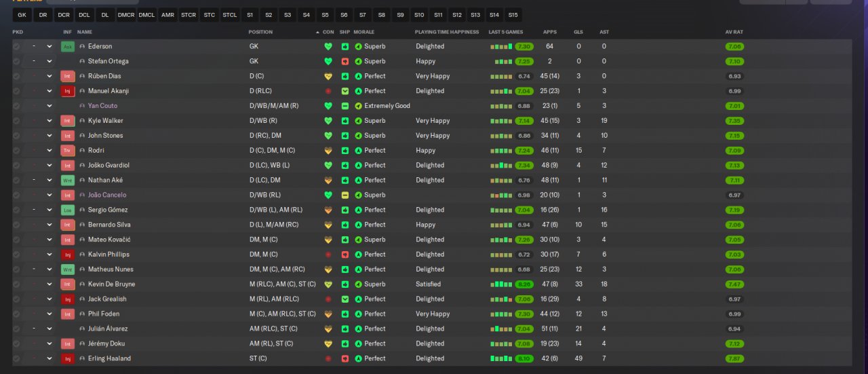Toggle the picked checkmark for Rodri
Screen dimensions: 868x374
click(x=17, y=151)
